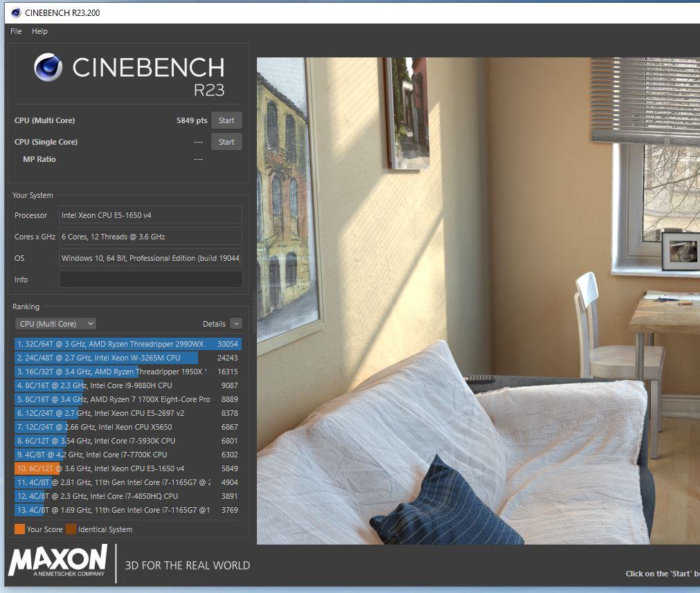Image resolution: width=700 pixels, height=593 pixels.
Task: Select the Intel Core i7-4850HQ ranking row
Action: pyautogui.click(x=128, y=496)
